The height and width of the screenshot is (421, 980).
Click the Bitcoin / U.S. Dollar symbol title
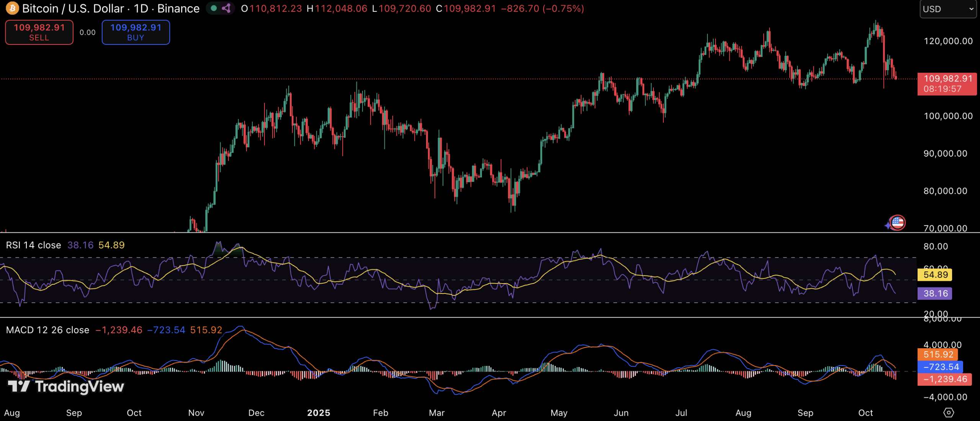click(73, 8)
